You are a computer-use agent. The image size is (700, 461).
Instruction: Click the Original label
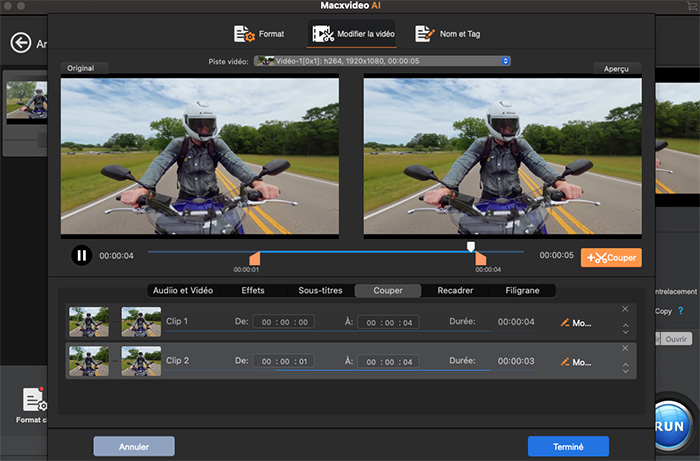(x=80, y=68)
